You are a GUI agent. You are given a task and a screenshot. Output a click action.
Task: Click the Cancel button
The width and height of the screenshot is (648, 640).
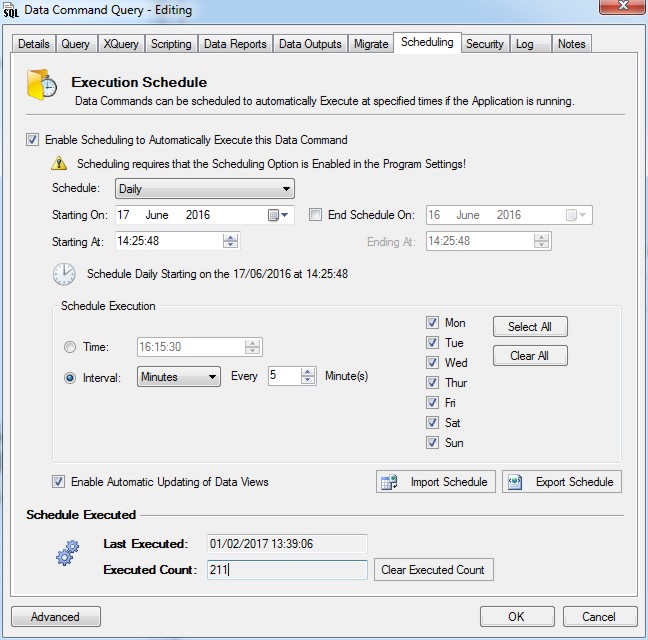click(600, 616)
